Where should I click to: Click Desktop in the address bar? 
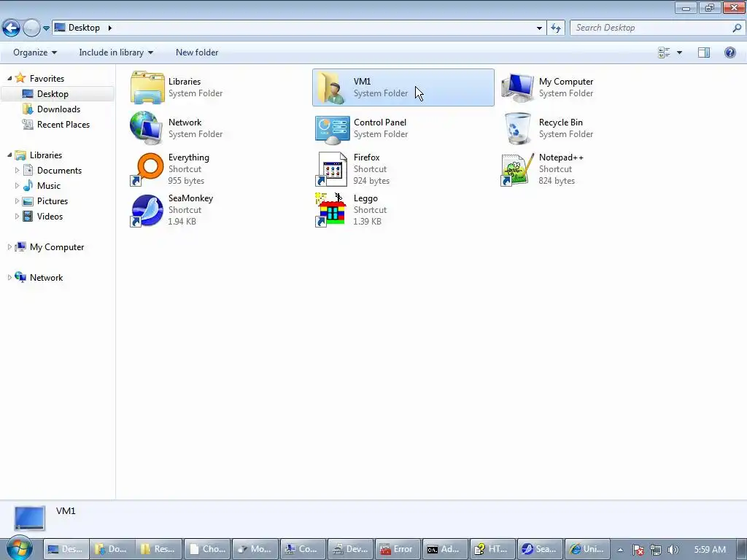click(84, 28)
